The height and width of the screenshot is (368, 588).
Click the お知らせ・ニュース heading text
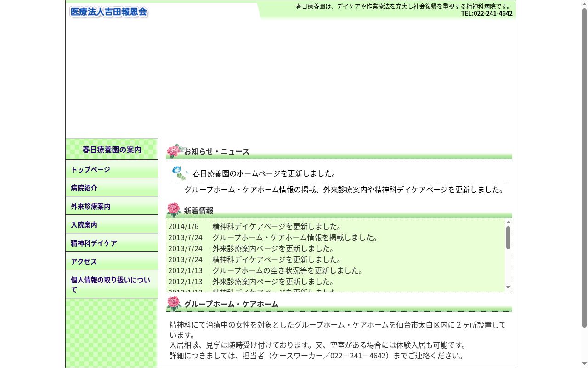[217, 151]
